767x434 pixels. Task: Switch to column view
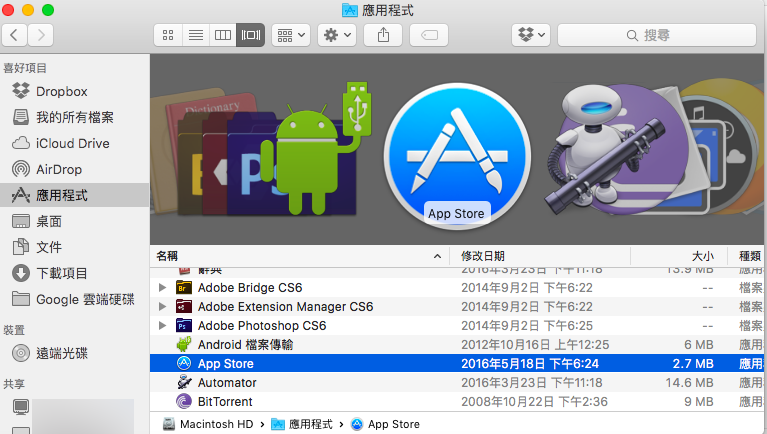point(223,35)
